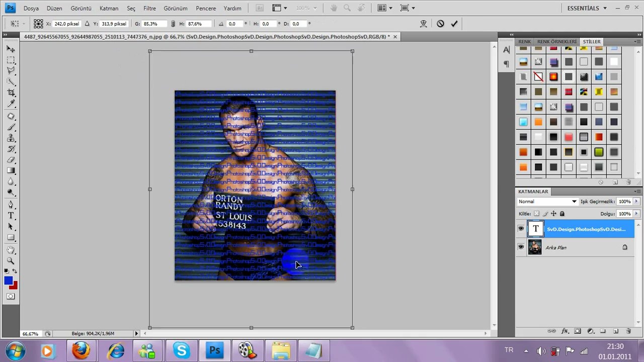Select the Path Selection tool
The width and height of the screenshot is (644, 362).
(x=11, y=227)
